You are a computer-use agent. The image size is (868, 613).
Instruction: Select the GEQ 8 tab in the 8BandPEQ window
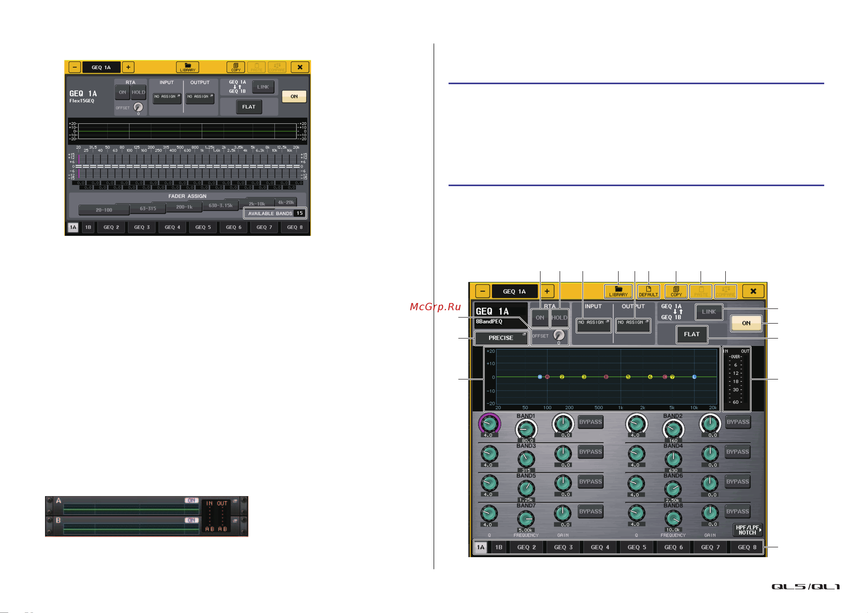[747, 547]
